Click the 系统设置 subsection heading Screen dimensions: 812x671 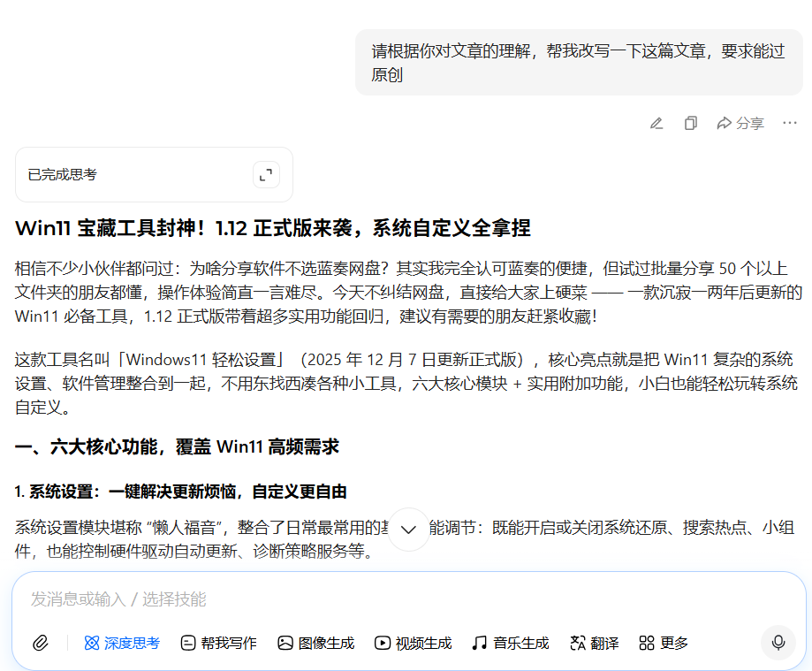(x=180, y=492)
